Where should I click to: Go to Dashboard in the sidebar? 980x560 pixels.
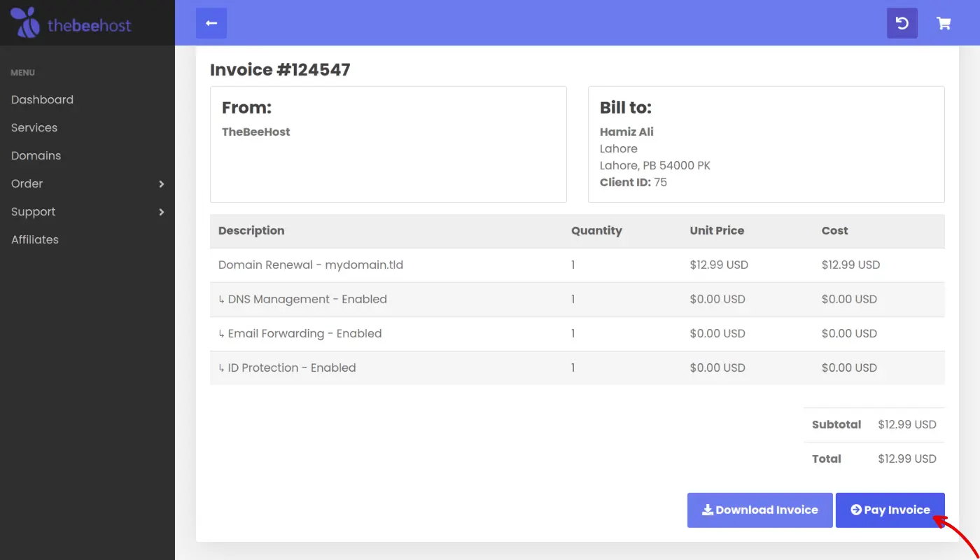tap(42, 99)
